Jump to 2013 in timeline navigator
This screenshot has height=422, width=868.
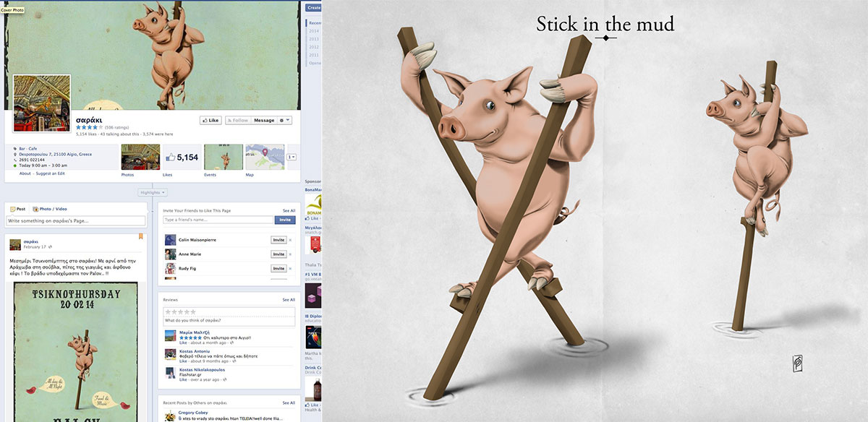click(314, 39)
